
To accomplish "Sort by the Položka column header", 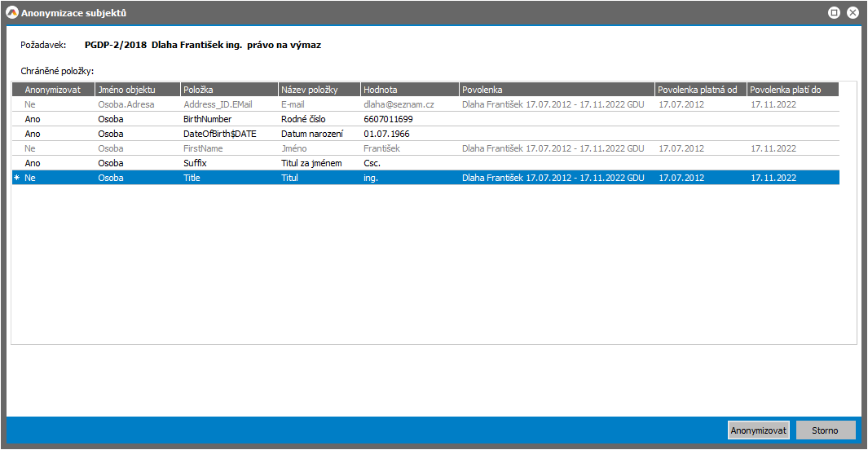I will (x=228, y=90).
